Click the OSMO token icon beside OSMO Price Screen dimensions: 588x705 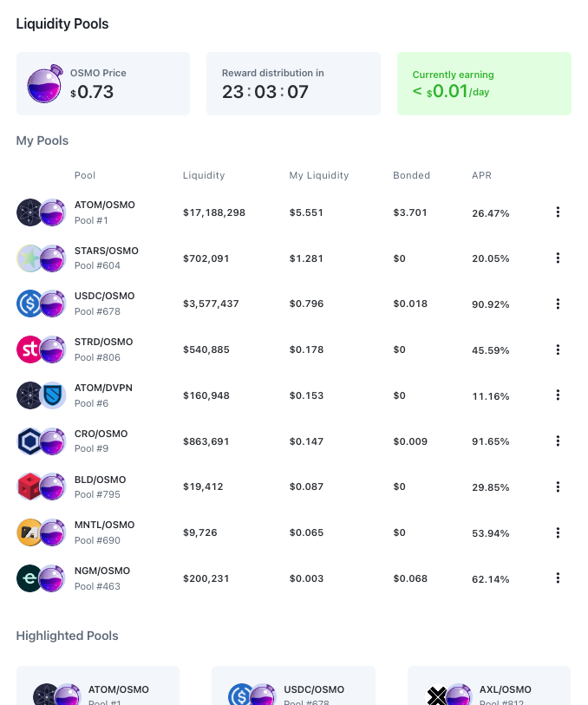click(44, 84)
